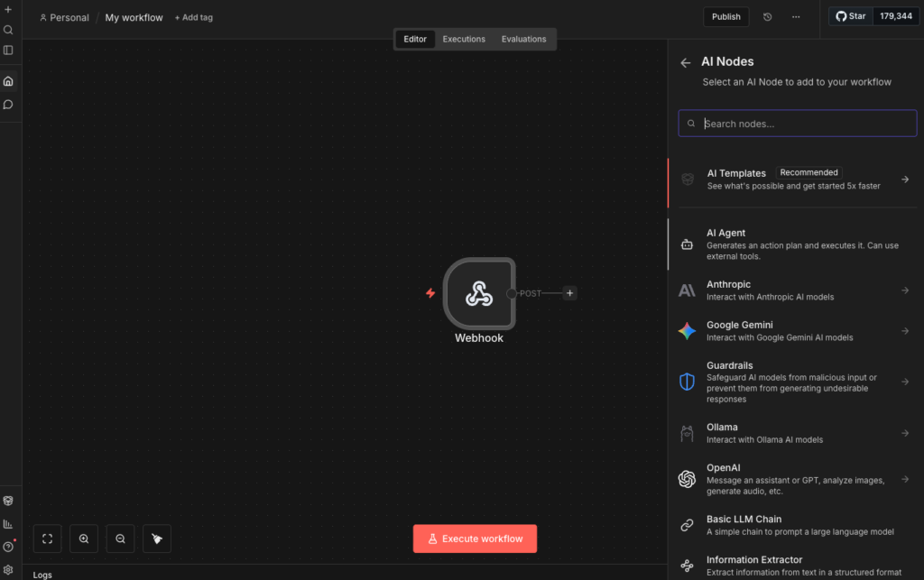
Task: Expand the OpenAI node actions
Action: pyautogui.click(x=904, y=479)
